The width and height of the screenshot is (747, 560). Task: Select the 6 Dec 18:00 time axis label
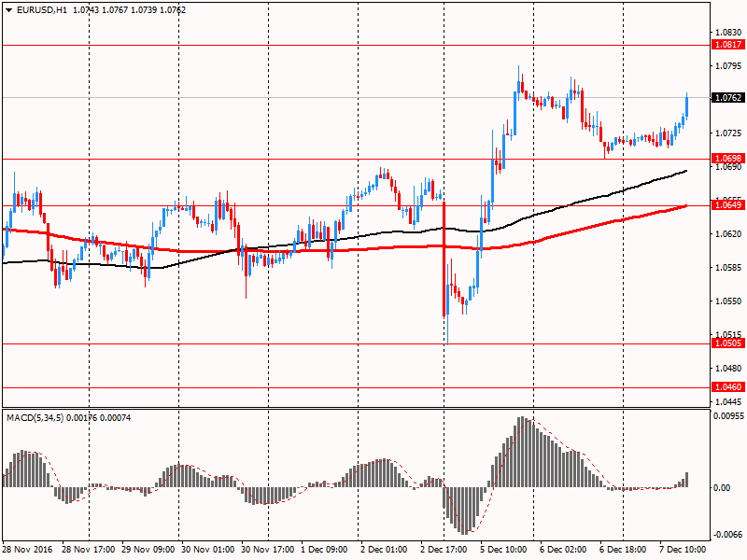tap(623, 549)
